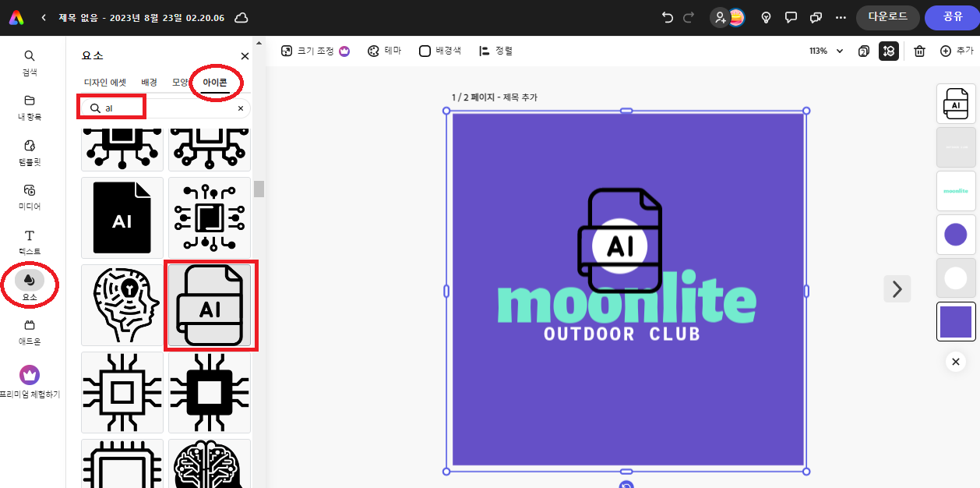The image size is (980, 488).
Task: Click 추가 to add a page
Action: click(957, 51)
